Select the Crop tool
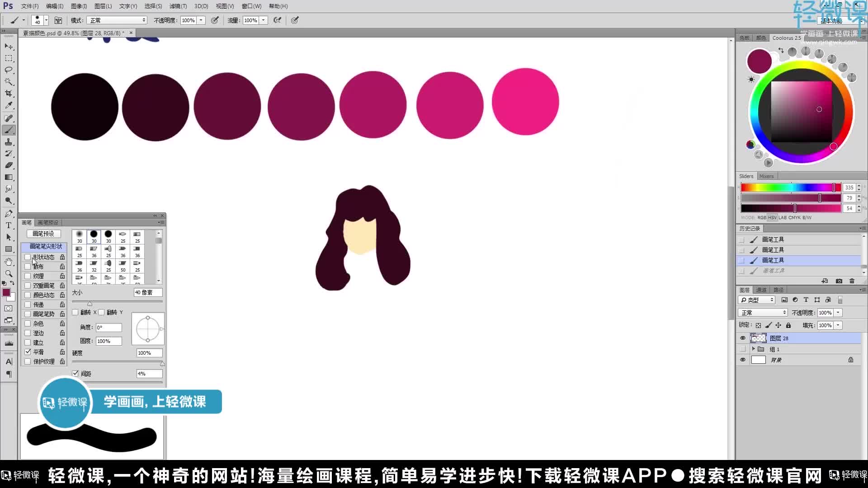Viewport: 868px width, 488px height. point(9,94)
